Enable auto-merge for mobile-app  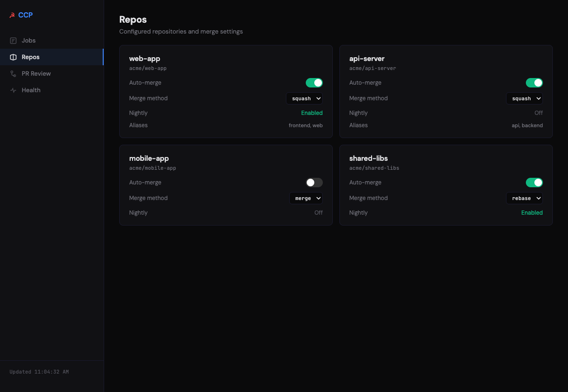[314, 183]
